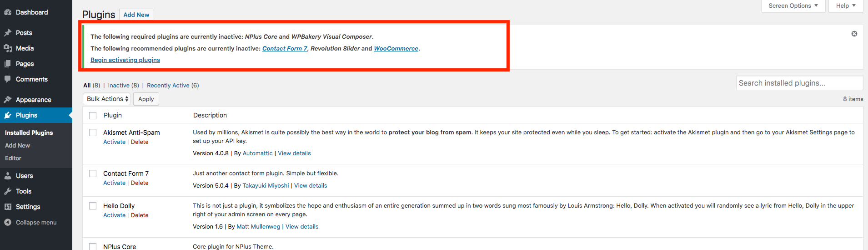Viewport: 868px width, 250px height.
Task: Activate Hello Dolly plugin
Action: 114,215
